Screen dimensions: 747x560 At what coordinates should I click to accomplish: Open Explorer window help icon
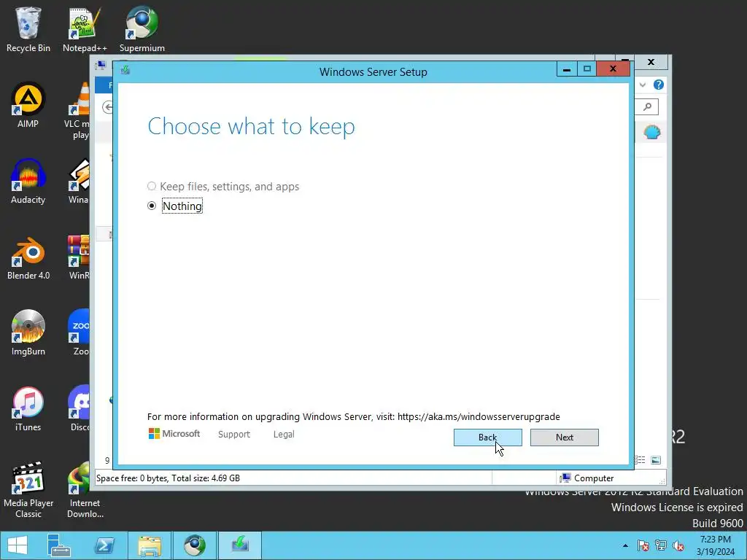pos(659,85)
